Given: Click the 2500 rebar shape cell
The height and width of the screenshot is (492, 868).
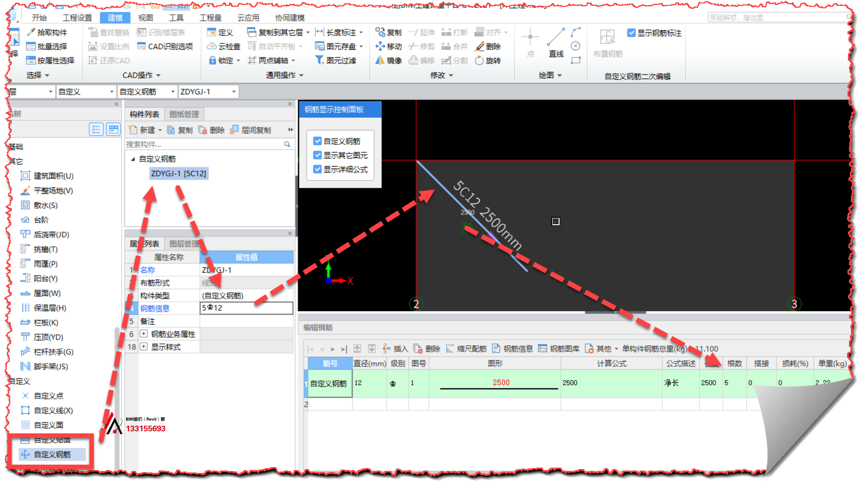Looking at the screenshot, I should tap(495, 384).
